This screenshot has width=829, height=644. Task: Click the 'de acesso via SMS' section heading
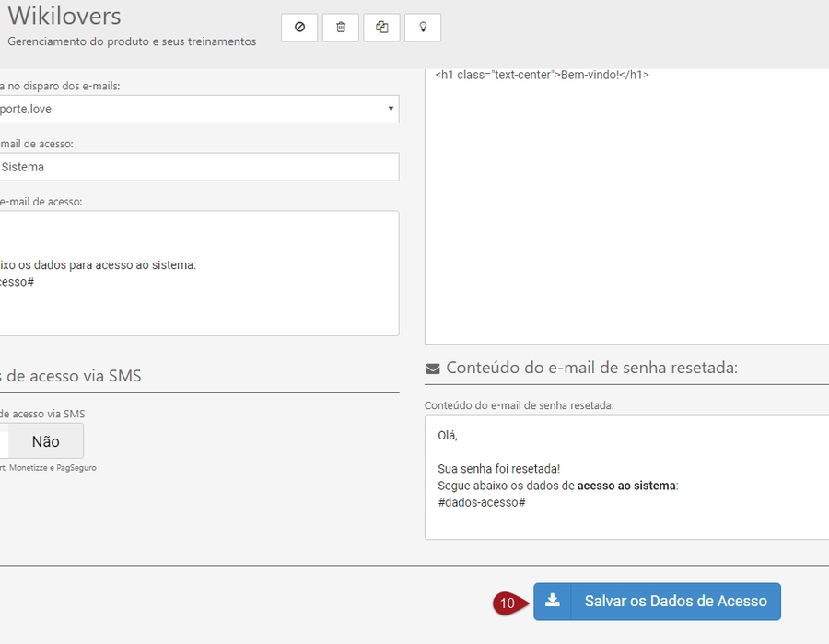coord(70,375)
